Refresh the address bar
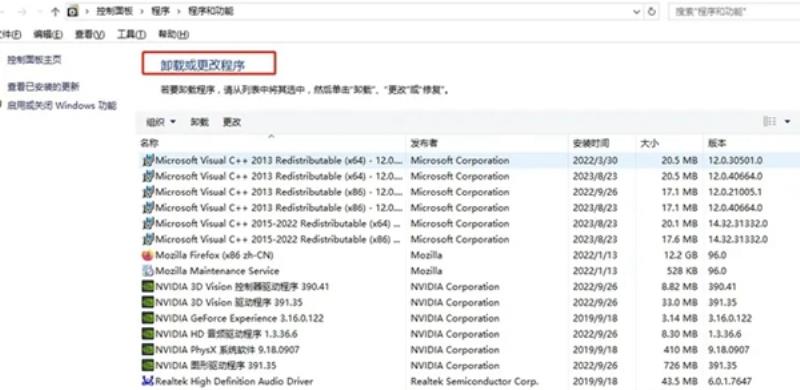The image size is (800, 390). 652,11
